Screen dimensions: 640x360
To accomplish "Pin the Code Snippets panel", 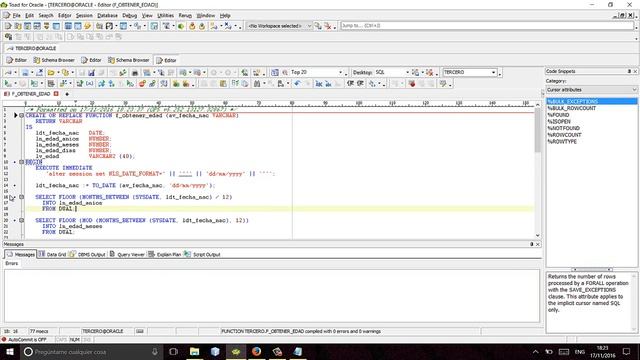I will [629, 71].
